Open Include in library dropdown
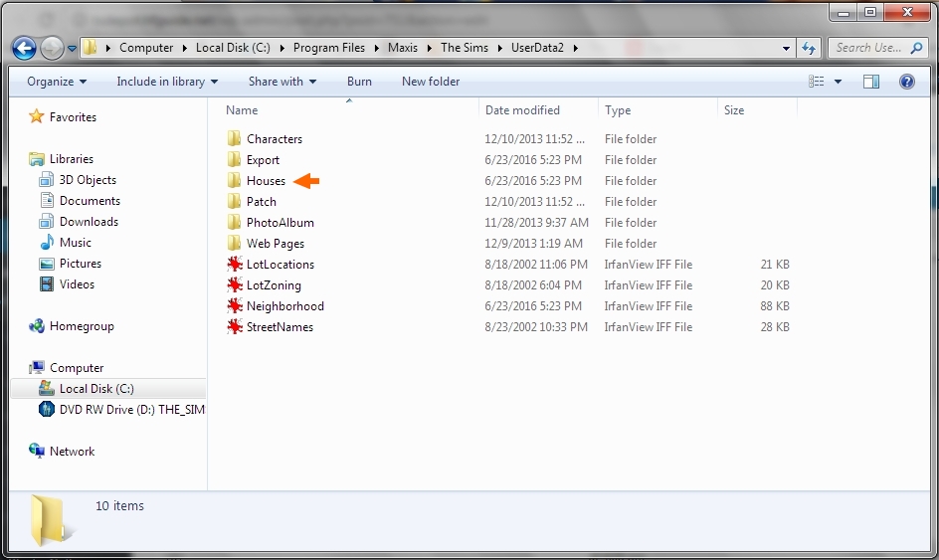Screen dimensions: 939x560 click(166, 82)
